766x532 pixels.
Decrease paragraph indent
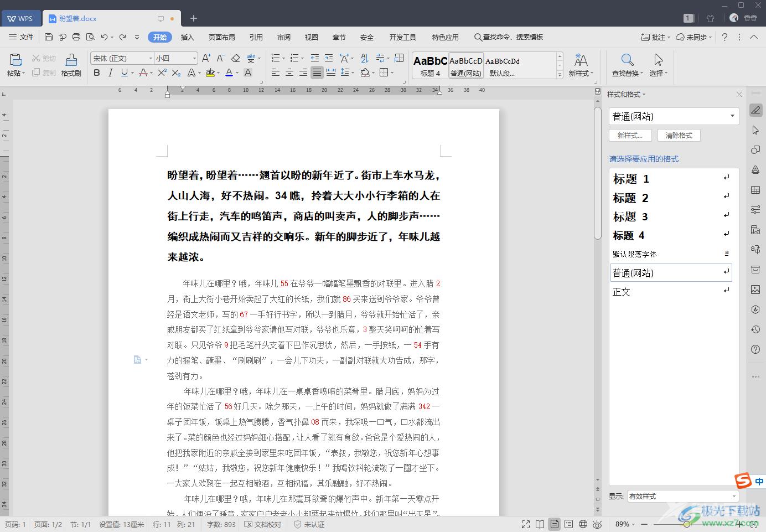point(315,58)
